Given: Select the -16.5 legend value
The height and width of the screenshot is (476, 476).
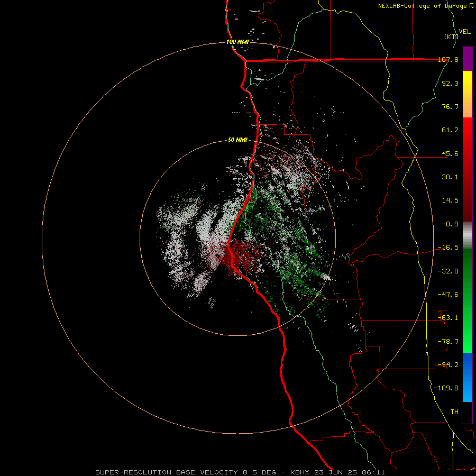Looking at the screenshot, I should pos(448,248).
